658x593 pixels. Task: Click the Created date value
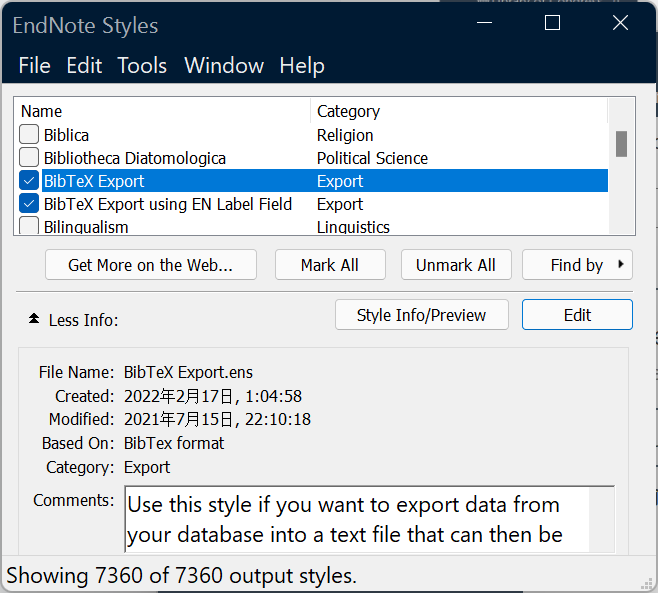[x=213, y=396]
